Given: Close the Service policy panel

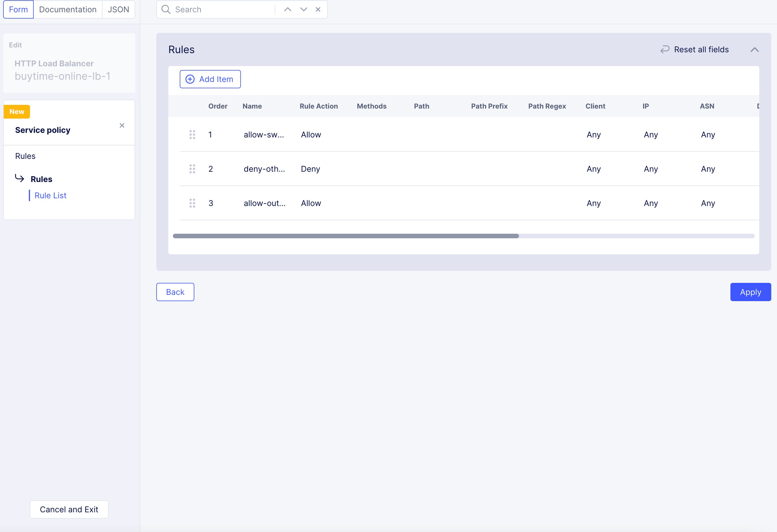Looking at the screenshot, I should point(122,125).
